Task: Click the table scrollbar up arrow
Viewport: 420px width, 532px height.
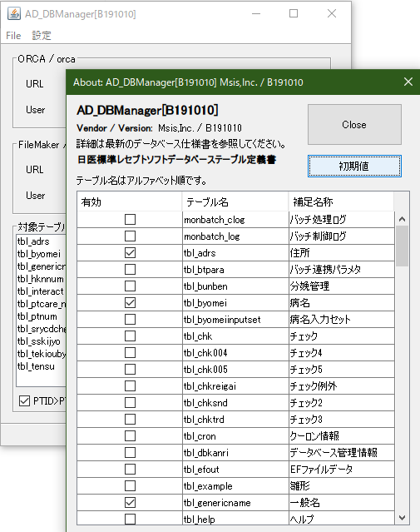Action: coord(402,219)
